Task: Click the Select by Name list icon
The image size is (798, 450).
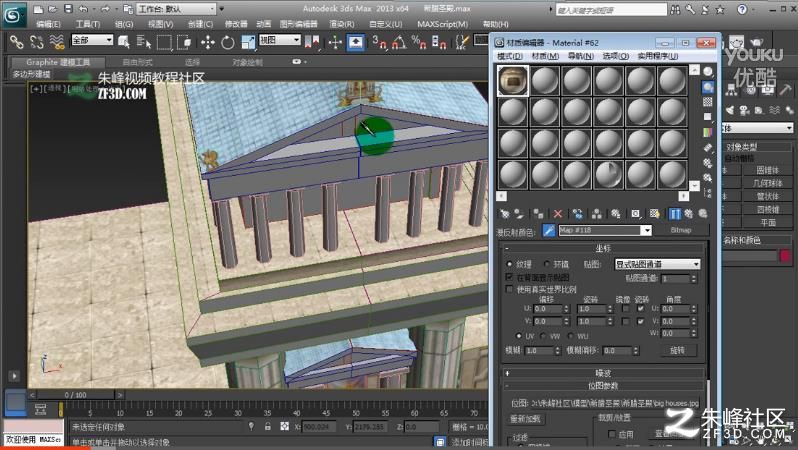Action: point(144,42)
